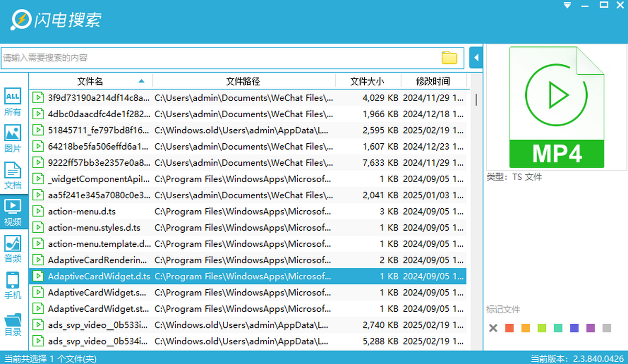Mark file with the red color tag
628x364 pixels.
pyautogui.click(x=509, y=328)
